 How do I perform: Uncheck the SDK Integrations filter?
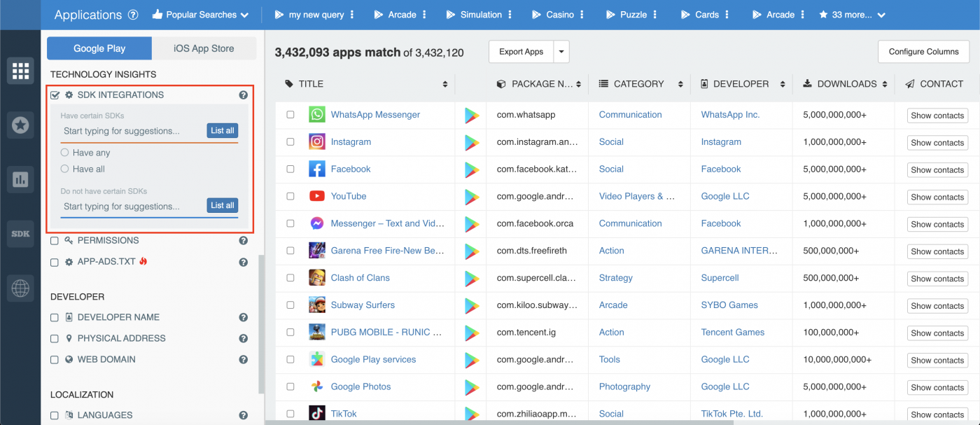[55, 95]
